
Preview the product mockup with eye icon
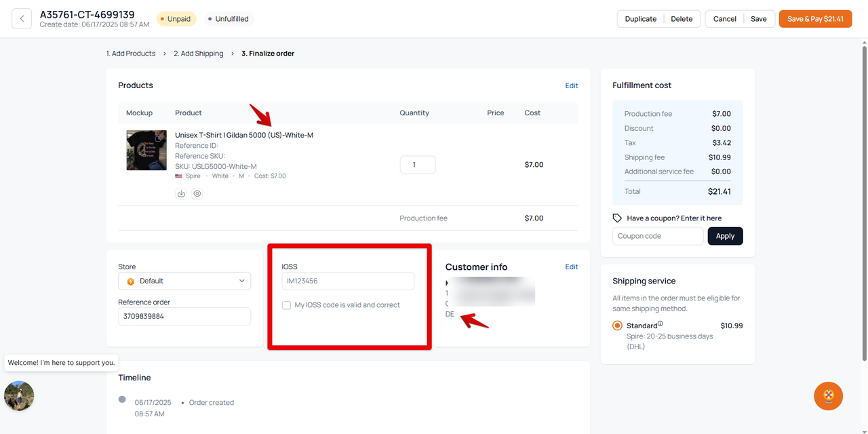pos(197,193)
